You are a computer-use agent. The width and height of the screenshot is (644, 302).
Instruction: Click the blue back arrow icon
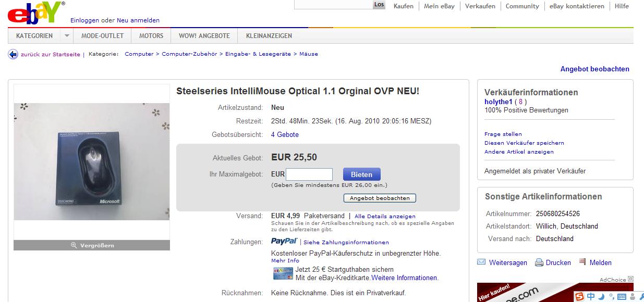[x=13, y=54]
